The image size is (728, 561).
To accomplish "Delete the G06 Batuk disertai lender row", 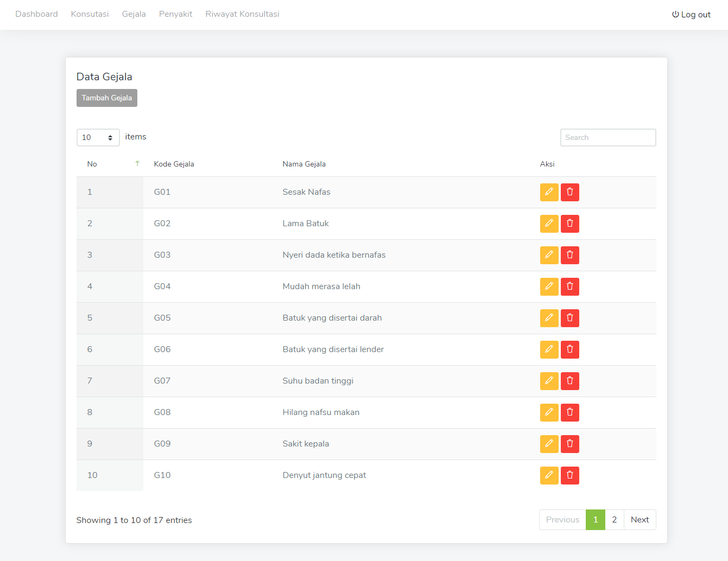I will click(x=569, y=349).
